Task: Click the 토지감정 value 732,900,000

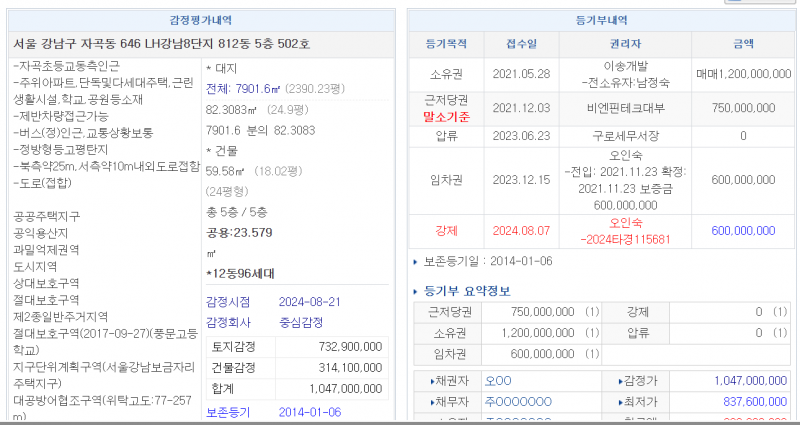Action: click(347, 346)
